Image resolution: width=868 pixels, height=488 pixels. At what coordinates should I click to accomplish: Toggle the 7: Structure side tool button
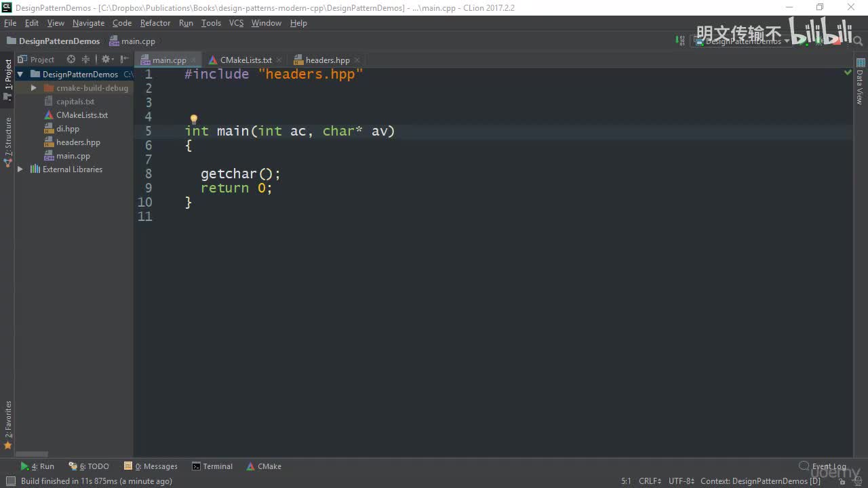(x=7, y=142)
